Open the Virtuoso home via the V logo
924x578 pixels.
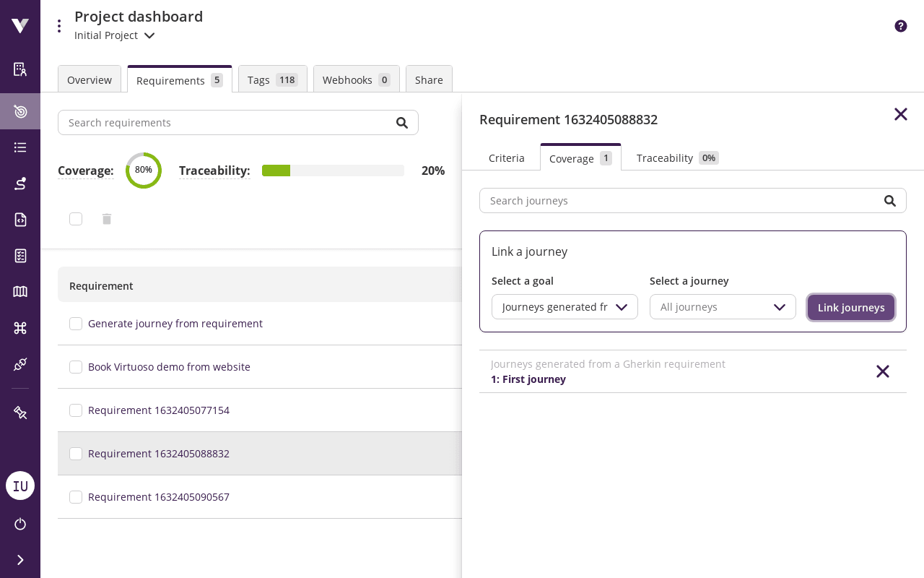coord(19,25)
